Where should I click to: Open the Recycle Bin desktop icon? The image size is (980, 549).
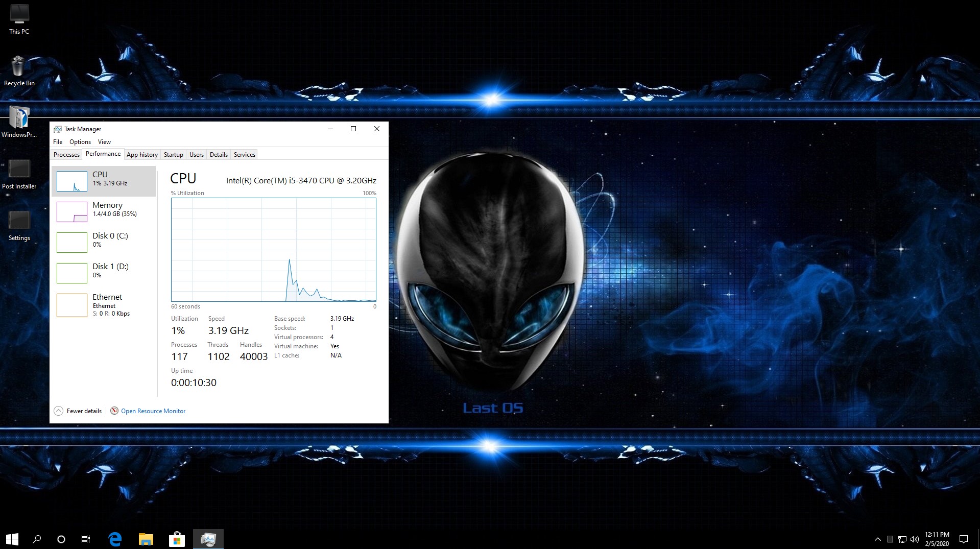[x=19, y=71]
